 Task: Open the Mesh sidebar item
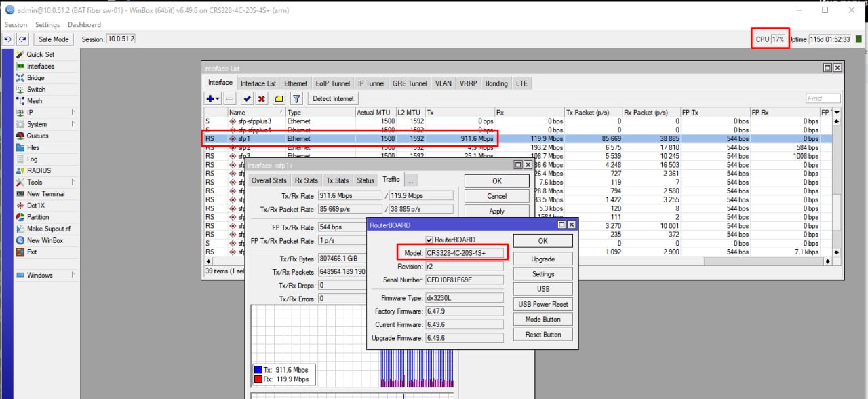[34, 101]
